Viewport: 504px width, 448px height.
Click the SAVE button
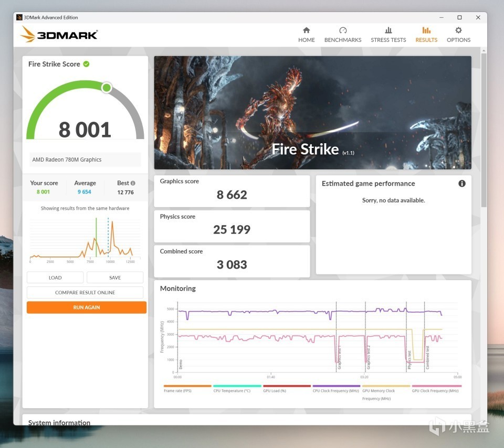click(x=115, y=278)
